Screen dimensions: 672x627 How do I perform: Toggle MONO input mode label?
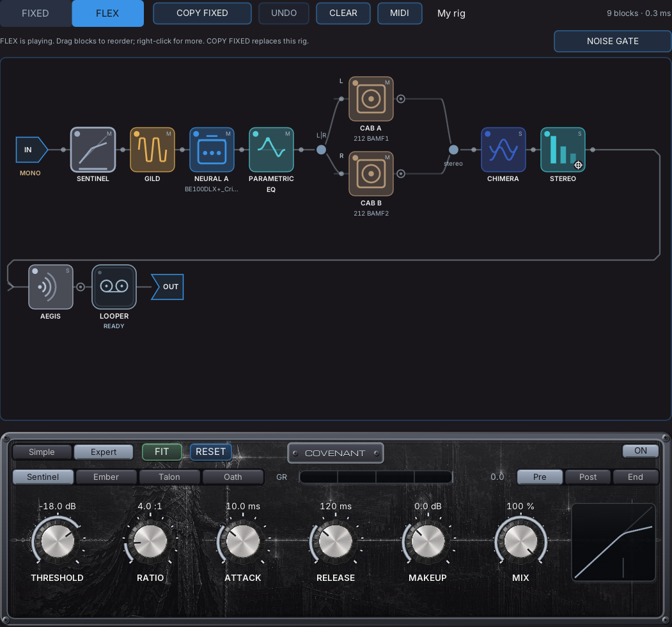point(30,173)
